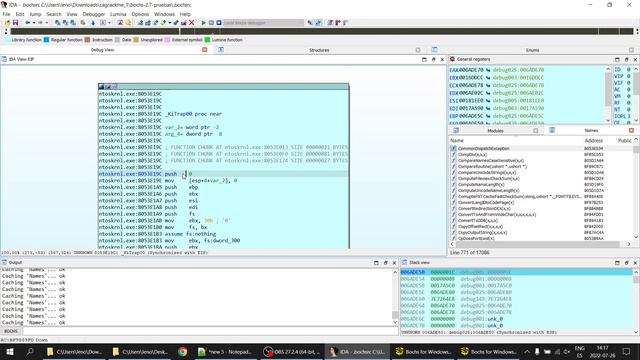Terminate process with blue stop icon

(x=219, y=23)
